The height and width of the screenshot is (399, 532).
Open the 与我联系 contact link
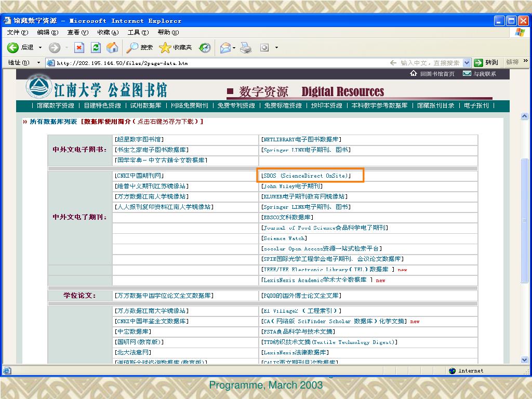click(x=485, y=74)
